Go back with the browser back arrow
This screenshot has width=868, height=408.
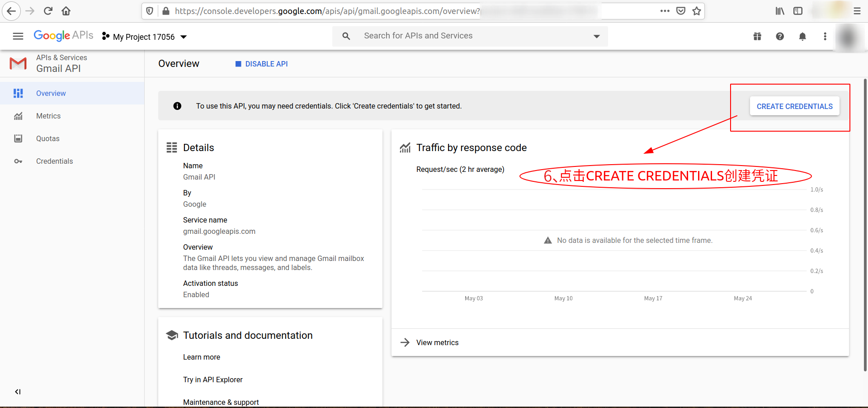tap(11, 11)
